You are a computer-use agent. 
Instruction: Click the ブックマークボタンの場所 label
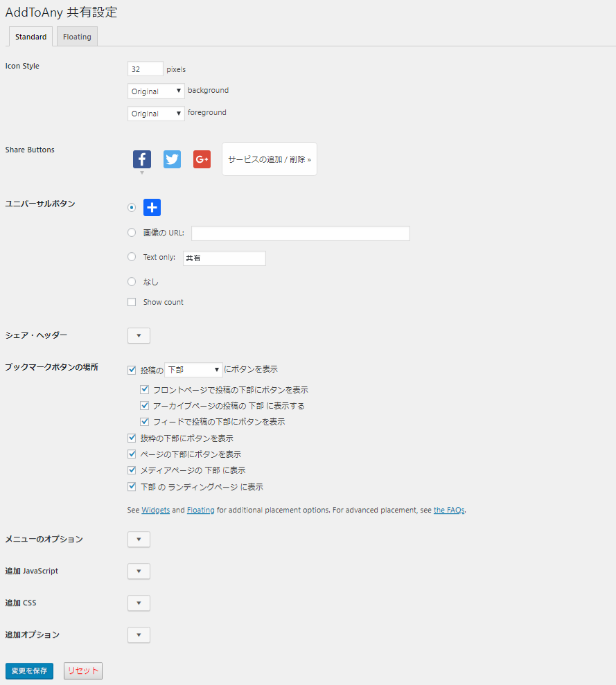[51, 367]
